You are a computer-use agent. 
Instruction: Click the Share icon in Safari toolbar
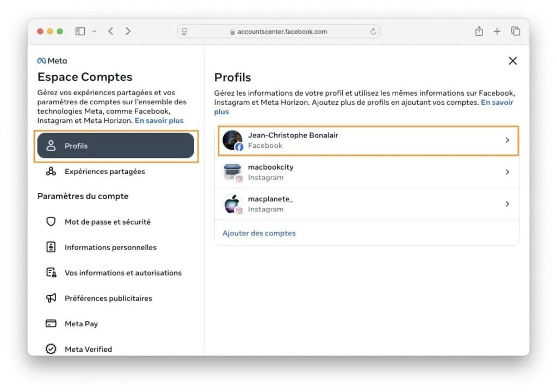(479, 32)
